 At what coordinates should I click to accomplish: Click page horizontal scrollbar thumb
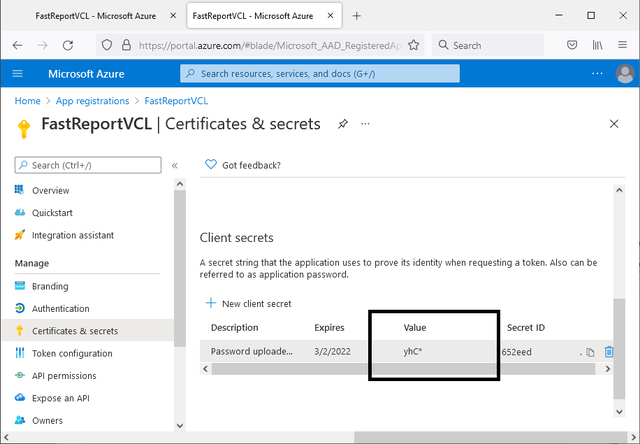point(490,437)
